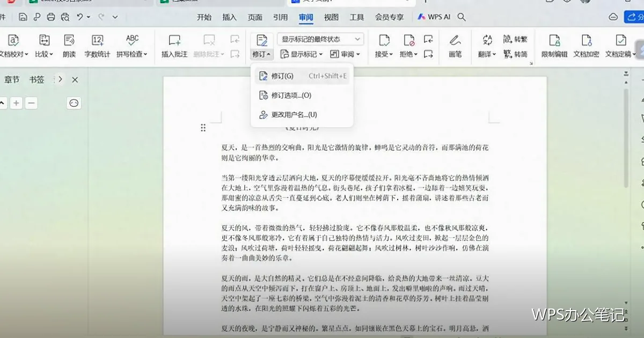
Task: Open the 显示标记的最终状态 dropdown
Action: pos(320,39)
